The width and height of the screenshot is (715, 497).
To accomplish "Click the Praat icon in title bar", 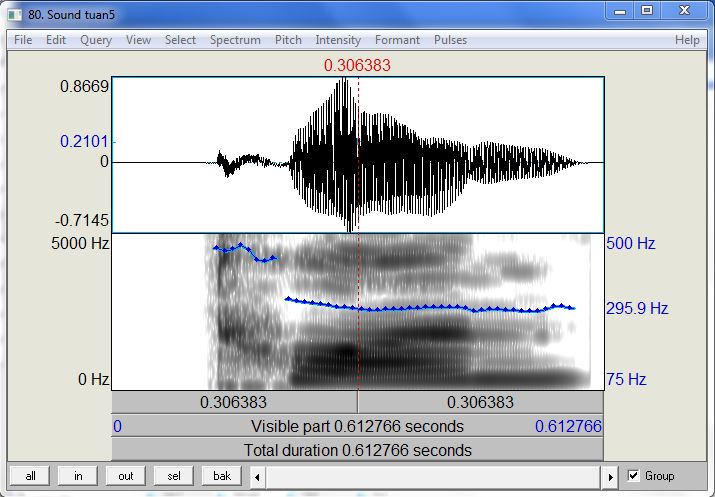I will (x=15, y=15).
